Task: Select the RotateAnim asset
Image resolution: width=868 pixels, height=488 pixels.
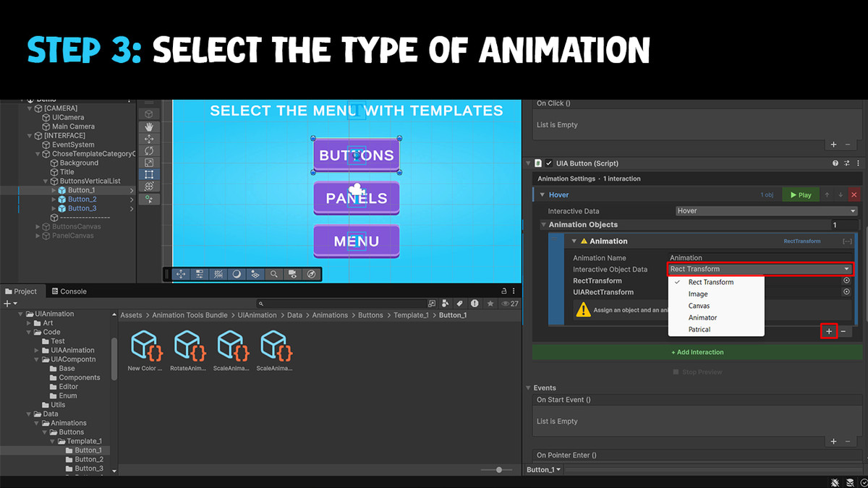Action: [187, 351]
